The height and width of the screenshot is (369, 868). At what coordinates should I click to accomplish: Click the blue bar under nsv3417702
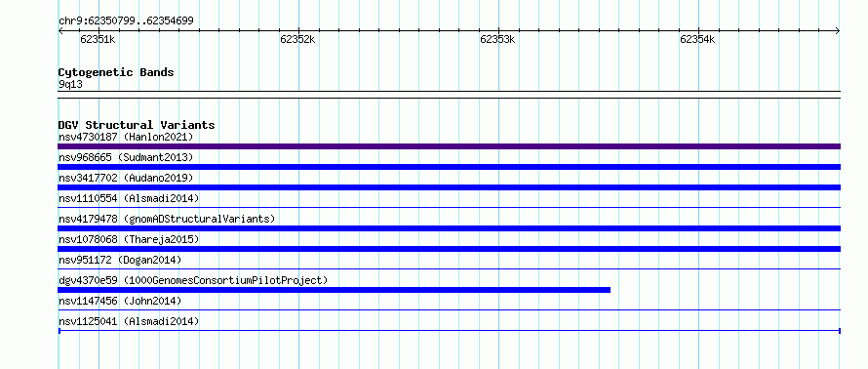(x=449, y=187)
